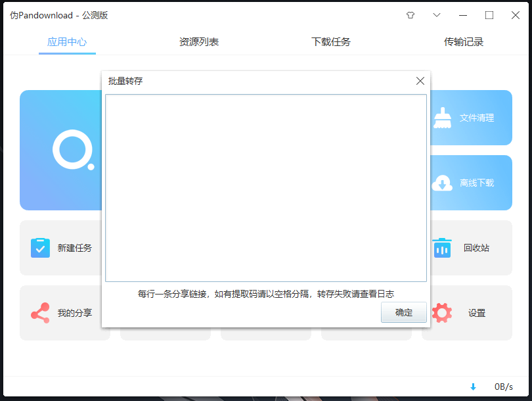Confirm with the 确定 button
Image resolution: width=532 pixels, height=401 pixels.
click(404, 312)
